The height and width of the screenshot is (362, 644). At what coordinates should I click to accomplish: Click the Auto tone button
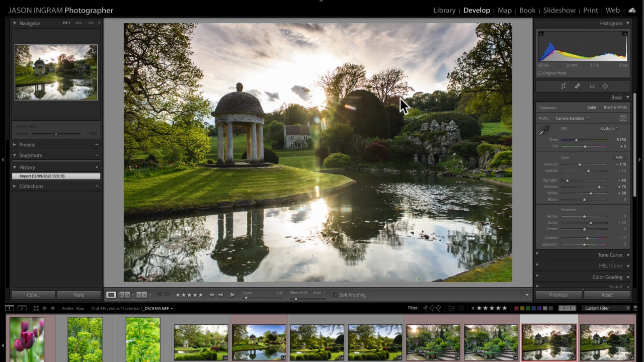click(619, 157)
